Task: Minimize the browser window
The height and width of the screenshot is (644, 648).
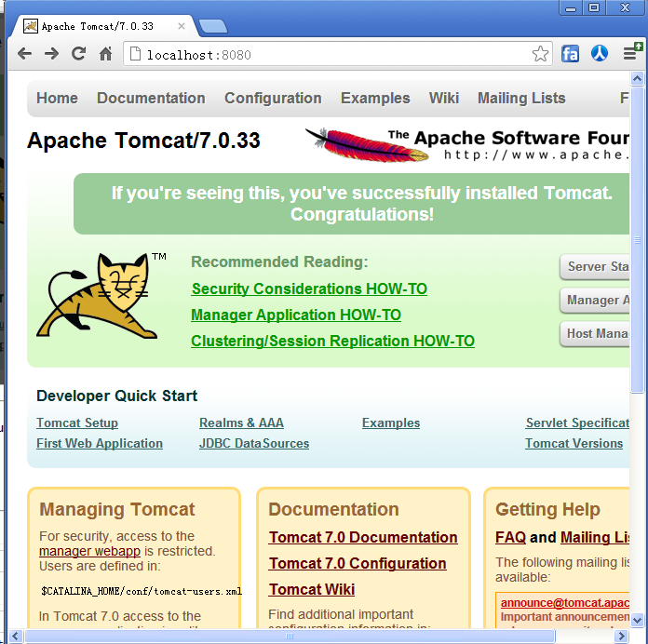Action: [x=571, y=7]
